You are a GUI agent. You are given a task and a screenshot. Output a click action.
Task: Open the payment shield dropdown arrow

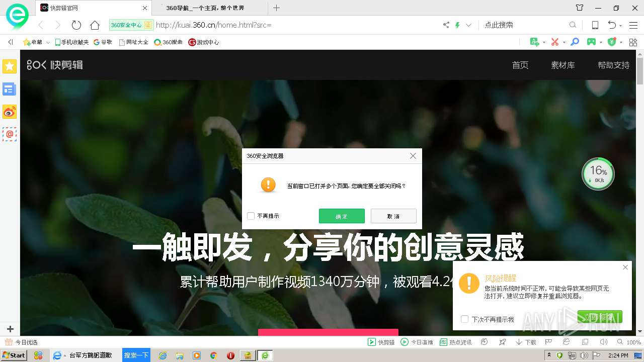(621, 43)
